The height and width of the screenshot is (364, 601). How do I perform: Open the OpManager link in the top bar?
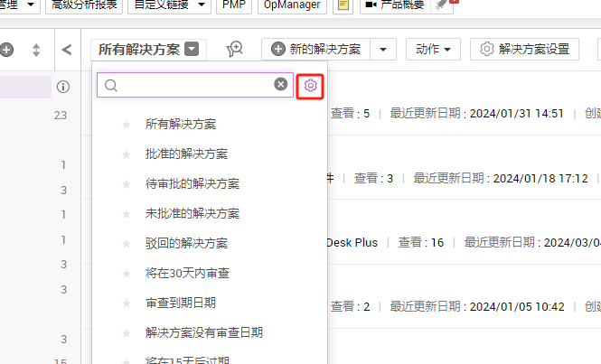pos(291,5)
